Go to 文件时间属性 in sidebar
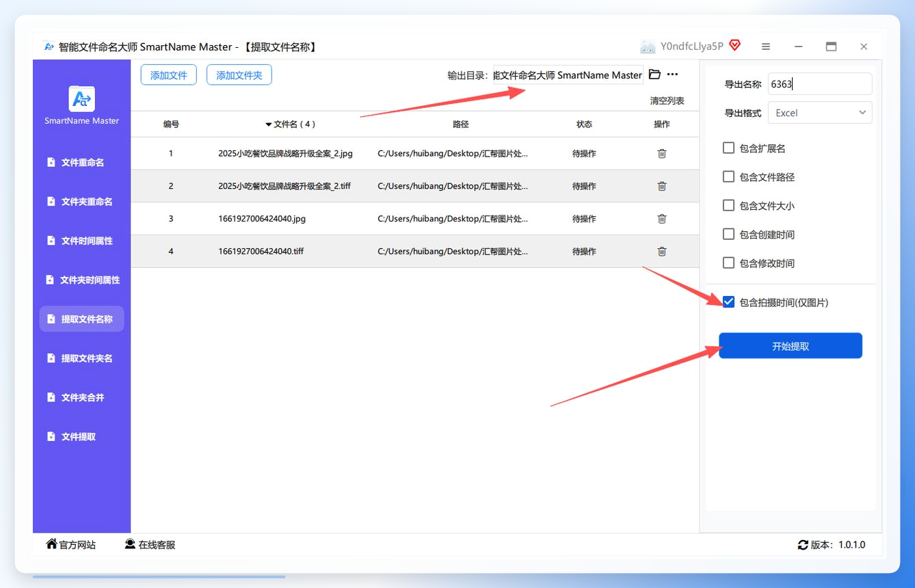The height and width of the screenshot is (588, 915). pos(82,241)
